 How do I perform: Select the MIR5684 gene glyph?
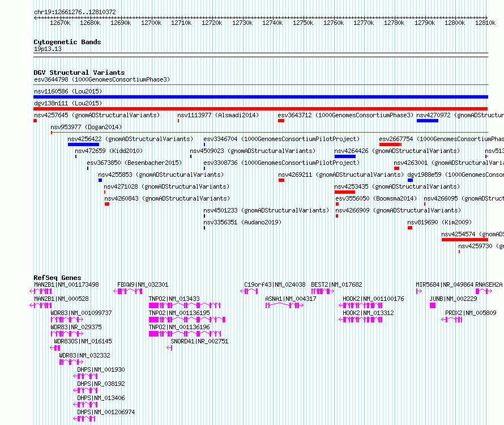click(419, 291)
